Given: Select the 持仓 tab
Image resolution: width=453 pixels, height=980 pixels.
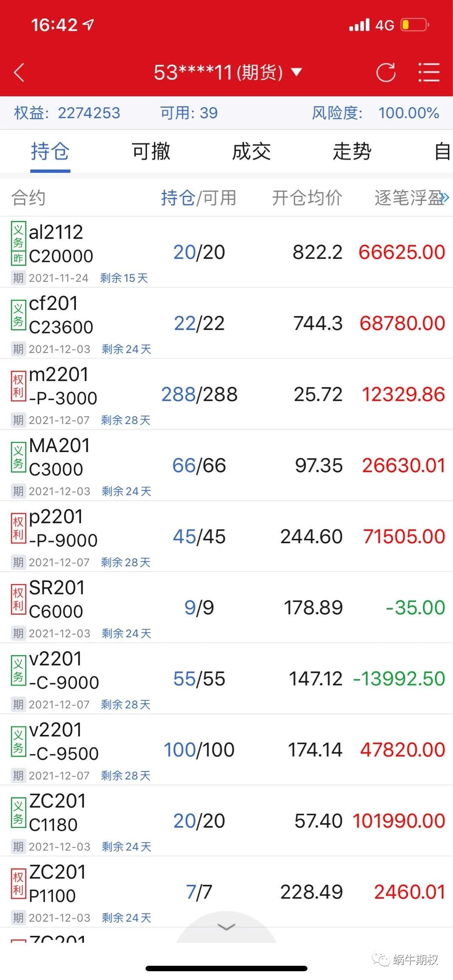Looking at the screenshot, I should 50,151.
